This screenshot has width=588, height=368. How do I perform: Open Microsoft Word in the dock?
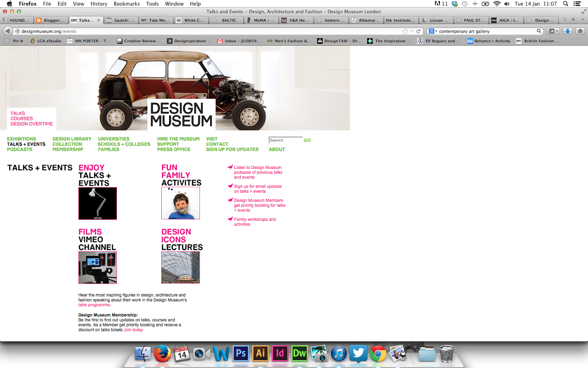click(x=221, y=354)
